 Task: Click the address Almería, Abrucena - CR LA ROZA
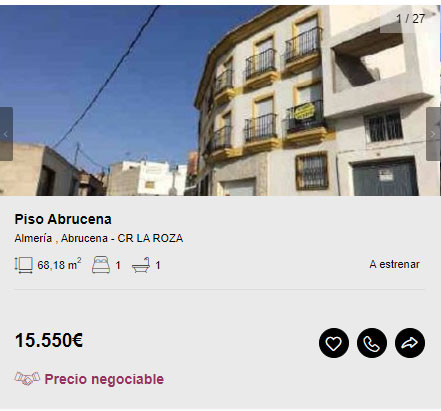click(x=99, y=238)
